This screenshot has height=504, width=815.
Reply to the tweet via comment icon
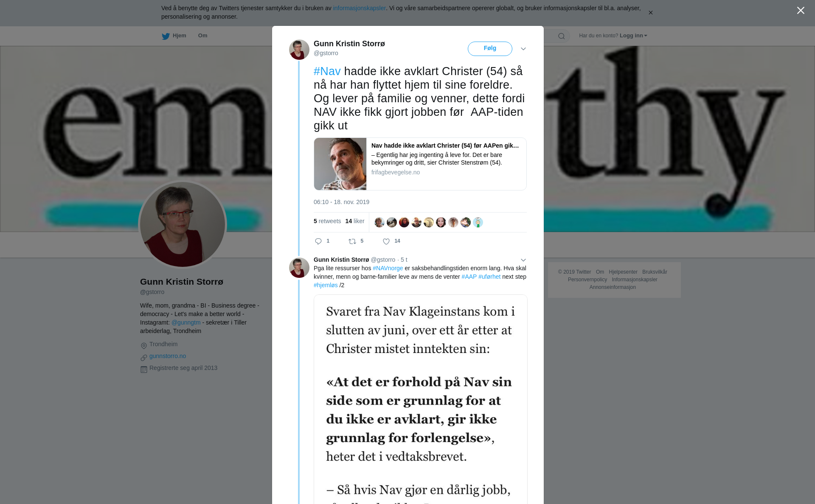(319, 241)
